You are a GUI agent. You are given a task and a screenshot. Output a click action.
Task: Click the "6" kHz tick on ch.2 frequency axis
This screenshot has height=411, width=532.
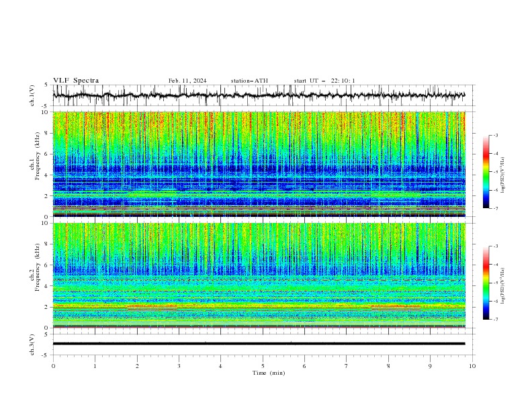click(x=47, y=265)
